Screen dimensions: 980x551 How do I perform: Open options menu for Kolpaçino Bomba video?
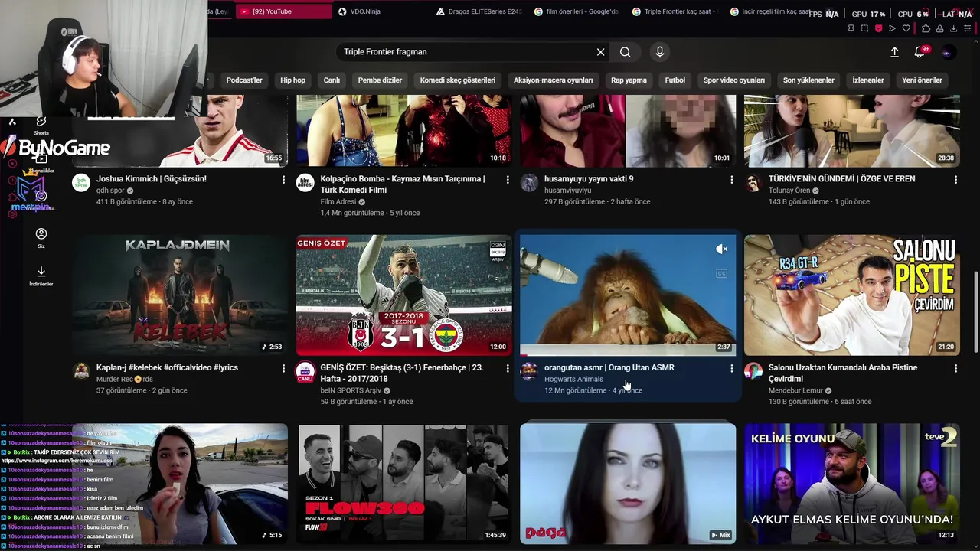click(507, 179)
